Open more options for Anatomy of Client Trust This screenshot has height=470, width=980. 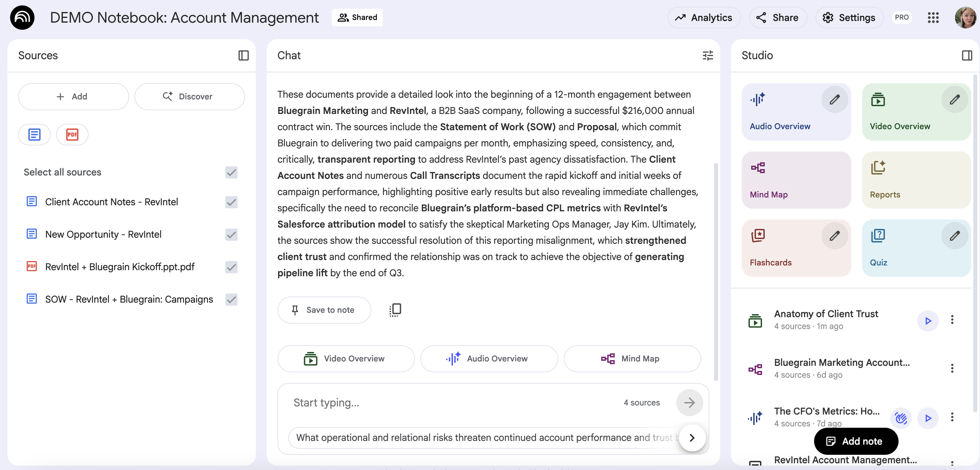pyautogui.click(x=952, y=320)
